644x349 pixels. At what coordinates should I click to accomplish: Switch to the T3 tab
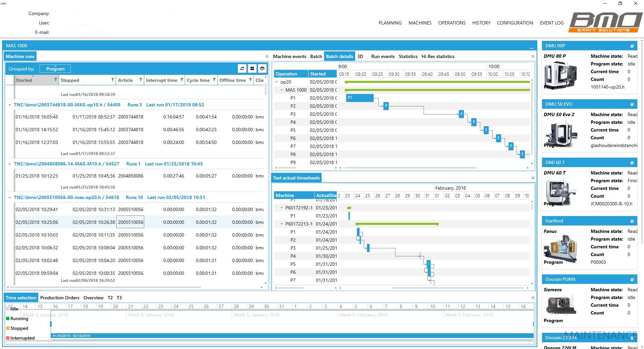pos(119,298)
